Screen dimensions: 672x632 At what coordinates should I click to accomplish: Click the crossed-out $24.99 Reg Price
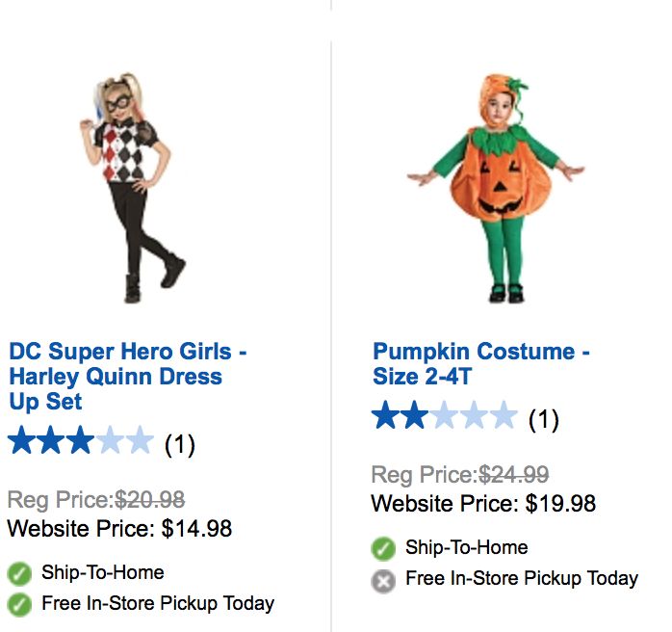pyautogui.click(x=514, y=475)
